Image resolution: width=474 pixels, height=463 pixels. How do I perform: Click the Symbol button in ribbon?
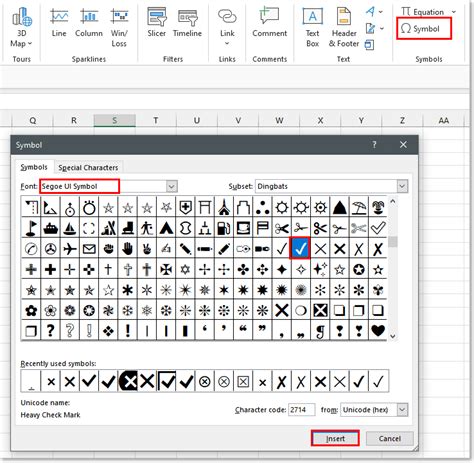pos(424,29)
